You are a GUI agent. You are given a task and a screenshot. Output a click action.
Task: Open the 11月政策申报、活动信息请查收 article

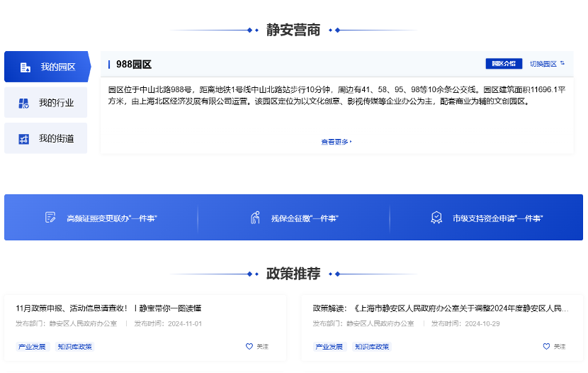coord(108,308)
